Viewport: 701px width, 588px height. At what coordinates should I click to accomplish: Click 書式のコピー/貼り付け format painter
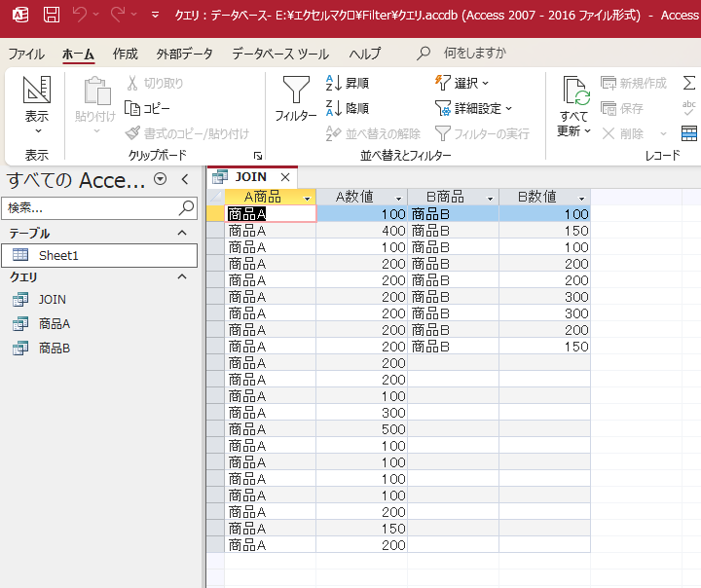[187, 133]
